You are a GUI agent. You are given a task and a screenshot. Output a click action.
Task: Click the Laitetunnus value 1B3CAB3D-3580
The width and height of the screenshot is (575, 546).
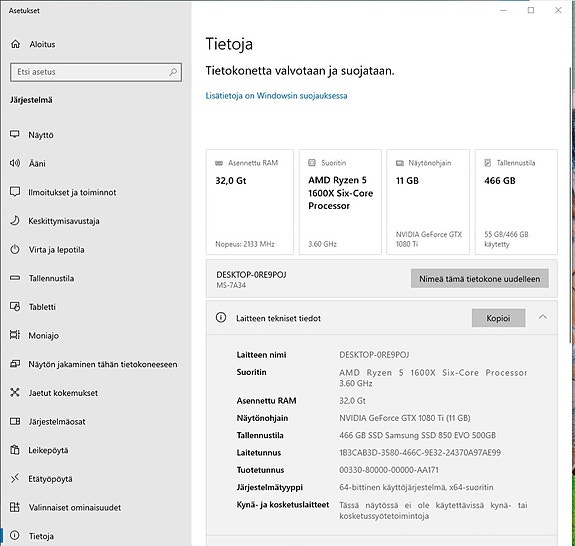(x=420, y=452)
